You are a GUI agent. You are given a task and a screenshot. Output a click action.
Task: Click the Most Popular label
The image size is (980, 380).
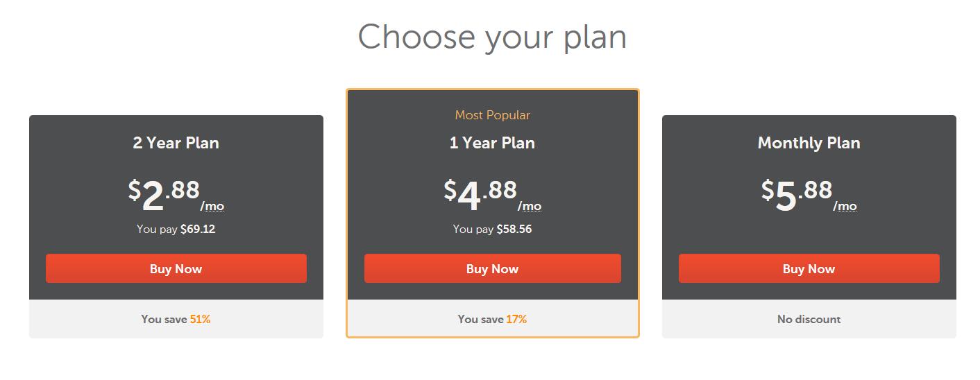(493, 115)
